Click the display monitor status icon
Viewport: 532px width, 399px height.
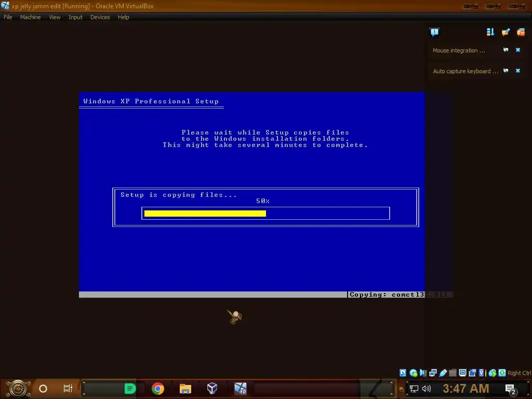462,373
